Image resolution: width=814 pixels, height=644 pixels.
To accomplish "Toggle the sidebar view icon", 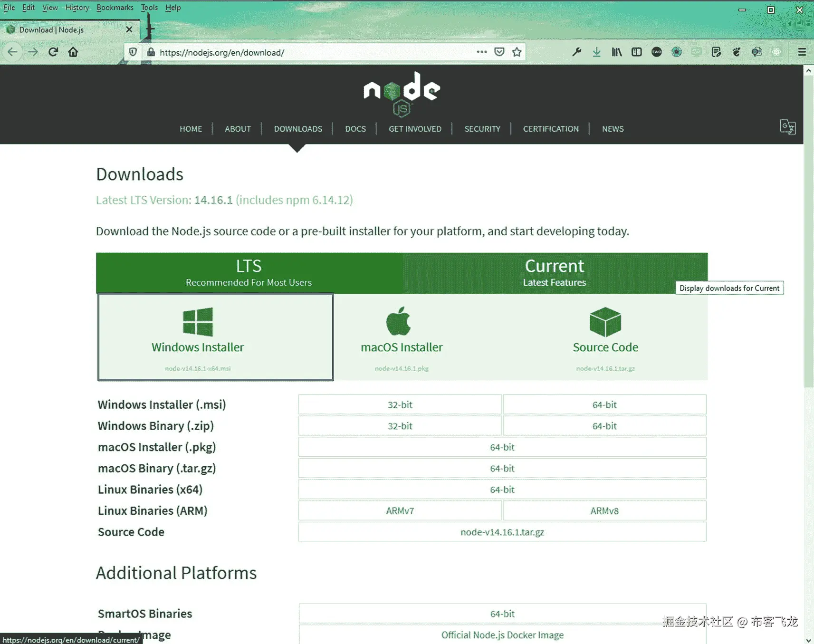I will [x=637, y=52].
